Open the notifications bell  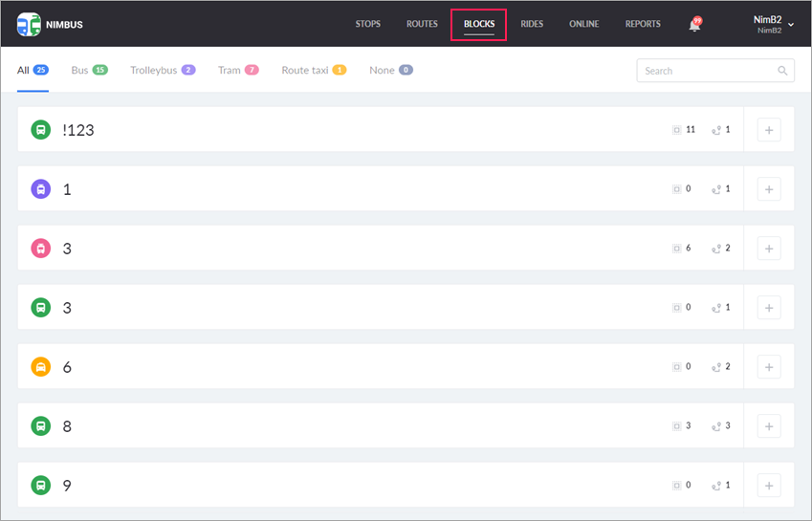[x=694, y=24]
